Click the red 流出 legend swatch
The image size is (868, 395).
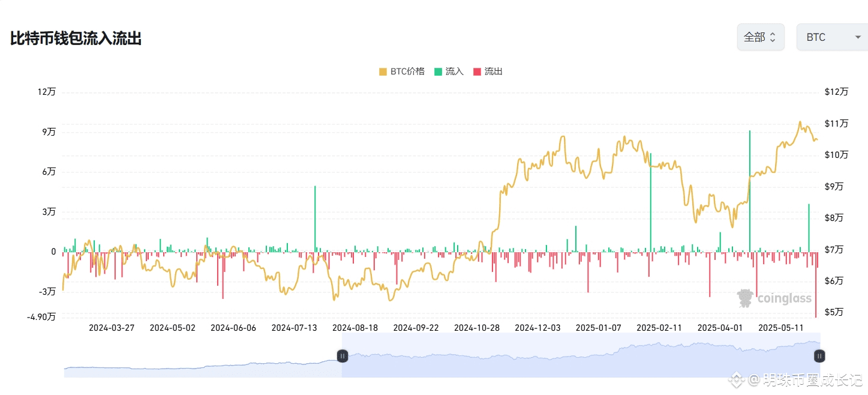[x=477, y=71]
